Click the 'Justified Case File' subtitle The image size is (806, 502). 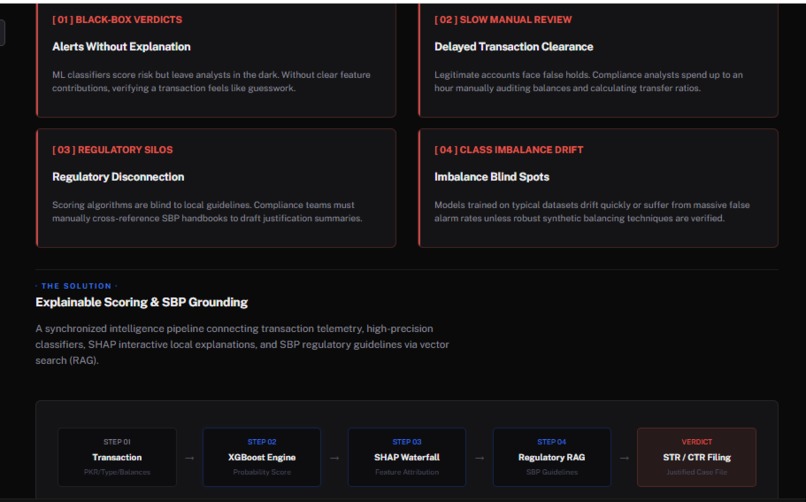click(697, 472)
